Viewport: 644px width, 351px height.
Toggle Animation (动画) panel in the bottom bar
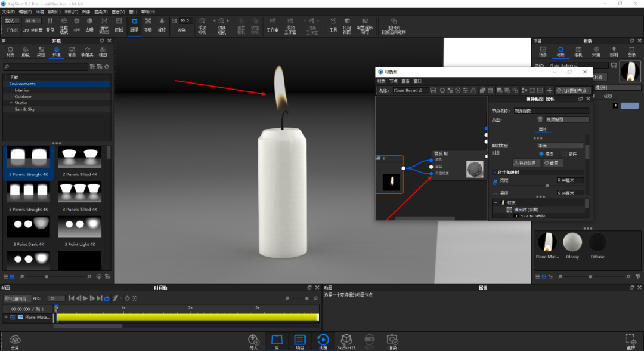coord(323,342)
